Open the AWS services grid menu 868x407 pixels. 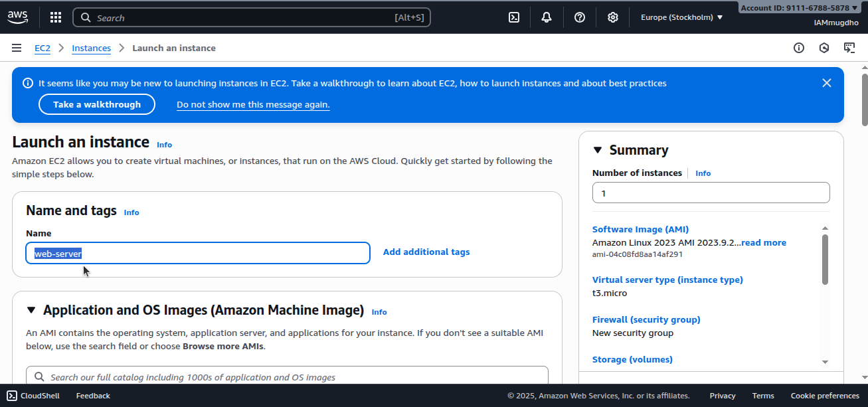coord(56,17)
